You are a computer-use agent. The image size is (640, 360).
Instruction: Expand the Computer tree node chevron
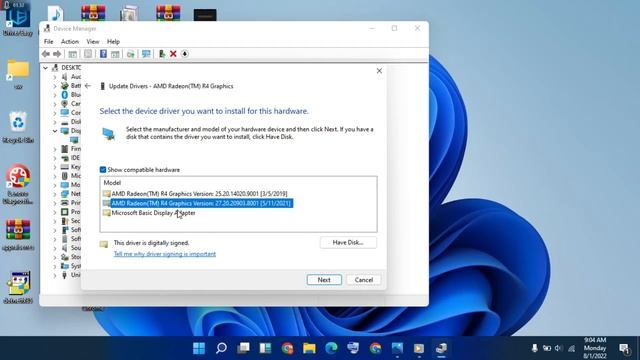(x=55, y=113)
